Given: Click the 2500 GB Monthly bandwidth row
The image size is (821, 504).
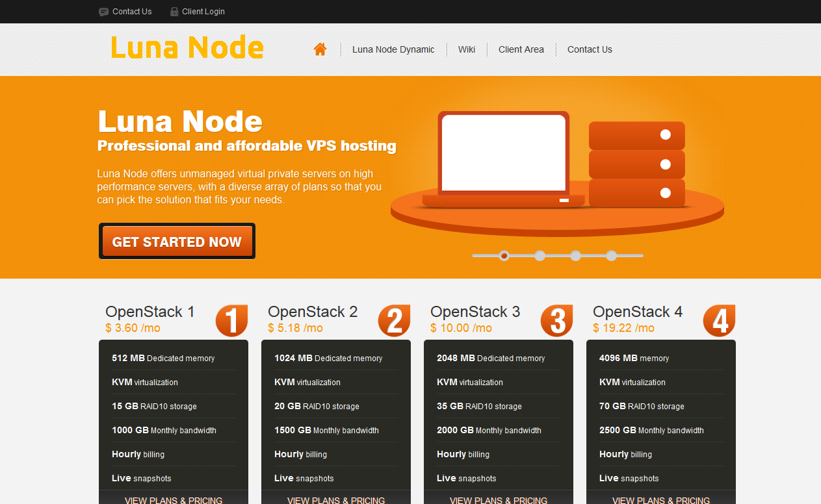Looking at the screenshot, I should pyautogui.click(x=661, y=430).
